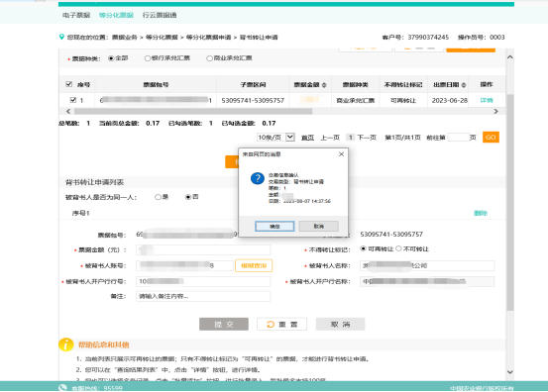The width and height of the screenshot is (548, 392).
Task: Click the blue question mark icon in the dialog
Action: [x=258, y=178]
